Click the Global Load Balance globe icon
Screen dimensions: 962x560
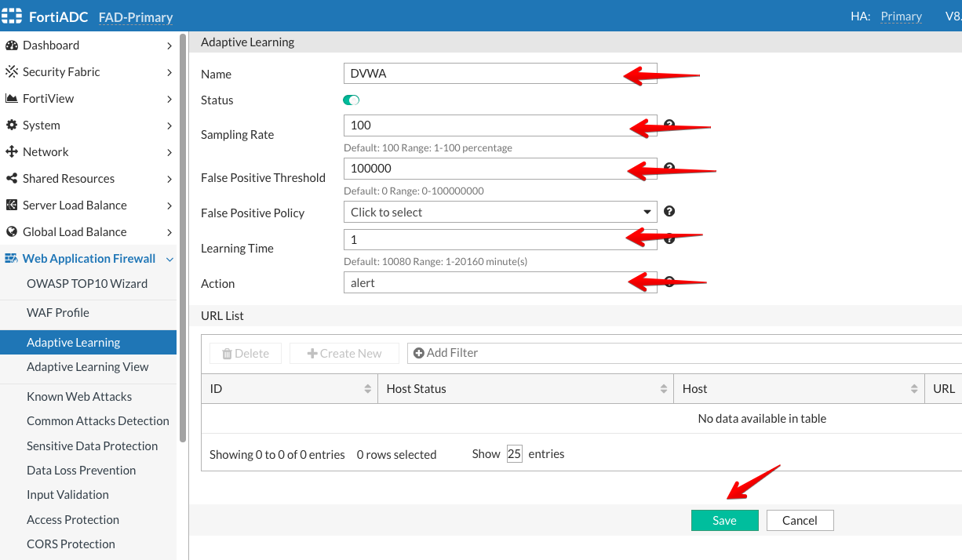click(x=12, y=232)
